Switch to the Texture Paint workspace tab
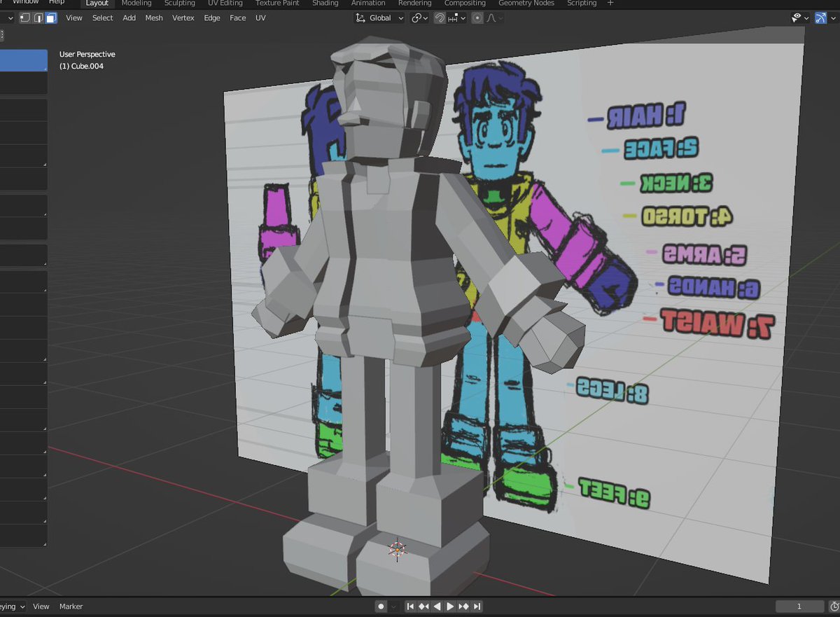This screenshot has width=840, height=617. [x=277, y=4]
